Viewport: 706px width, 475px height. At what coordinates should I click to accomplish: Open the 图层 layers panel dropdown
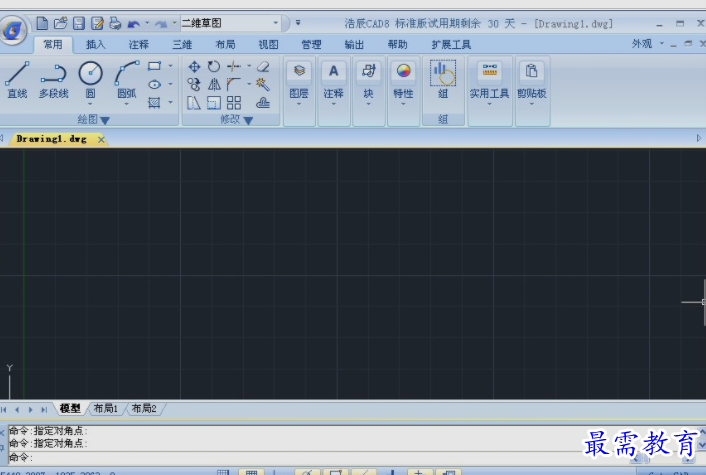[x=299, y=104]
